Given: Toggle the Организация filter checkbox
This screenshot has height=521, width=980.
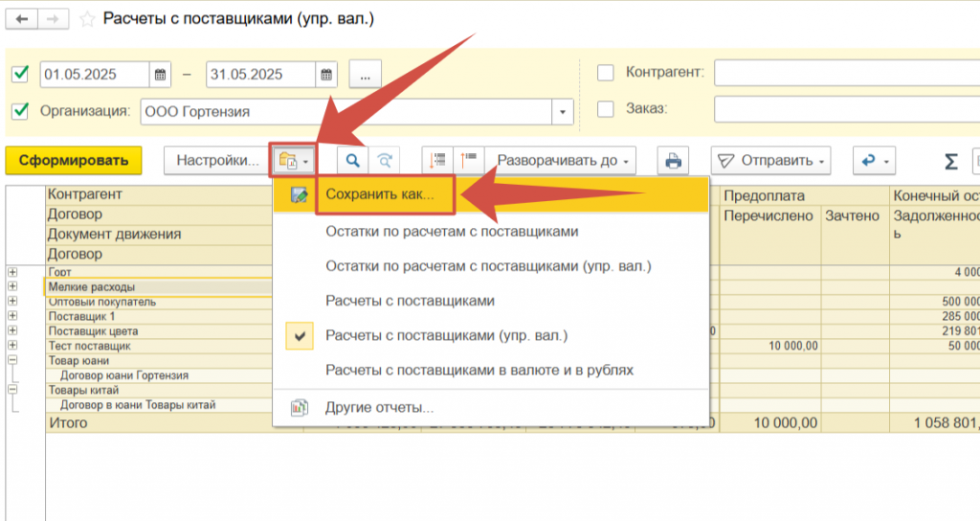Looking at the screenshot, I should click(20, 111).
